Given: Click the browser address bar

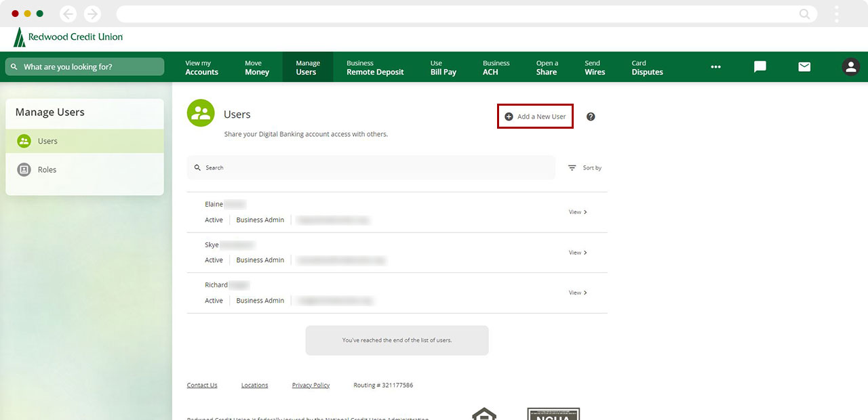Looking at the screenshot, I should (467, 14).
